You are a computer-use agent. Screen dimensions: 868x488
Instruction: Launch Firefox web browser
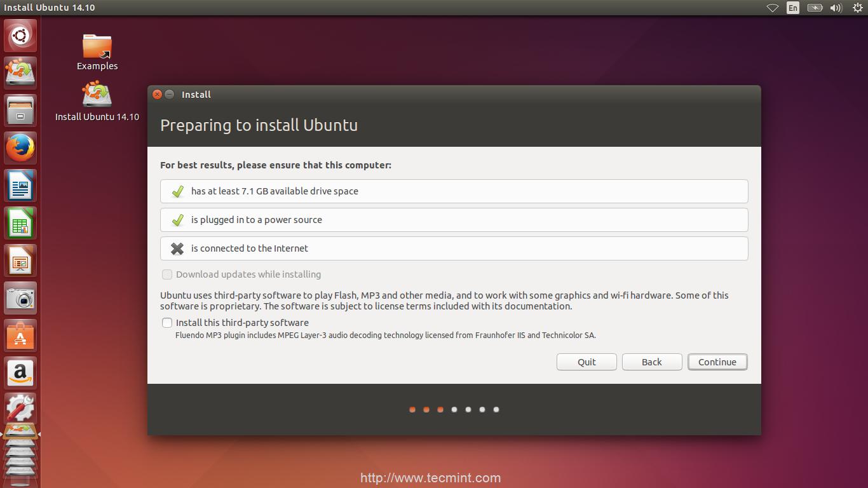pos(20,147)
